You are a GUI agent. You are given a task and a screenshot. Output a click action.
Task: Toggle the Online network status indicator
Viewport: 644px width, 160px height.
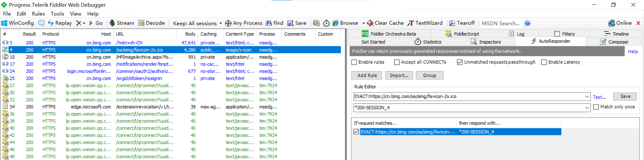click(x=620, y=23)
